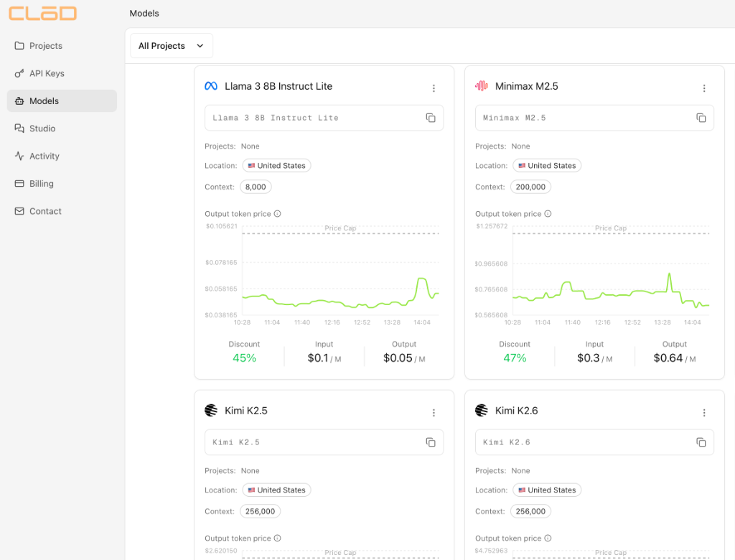Screen dimensions: 735x560
Task: Show output token price info on the Minimax card
Action: click(x=548, y=214)
